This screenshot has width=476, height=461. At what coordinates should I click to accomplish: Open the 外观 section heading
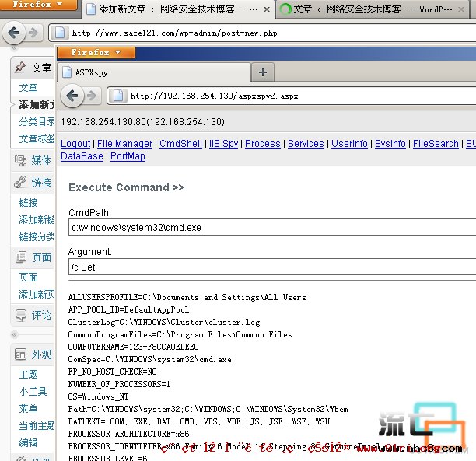41,354
